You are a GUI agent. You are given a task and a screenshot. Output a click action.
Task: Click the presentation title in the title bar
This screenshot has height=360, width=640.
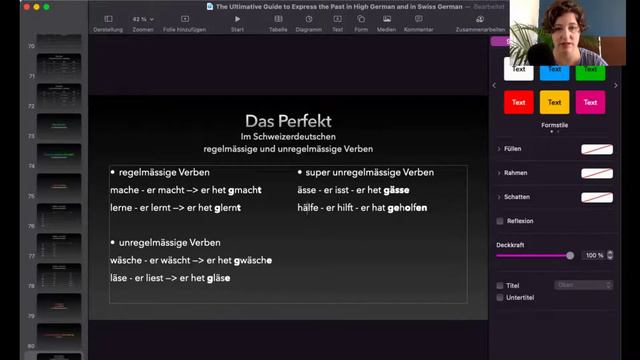point(339,7)
